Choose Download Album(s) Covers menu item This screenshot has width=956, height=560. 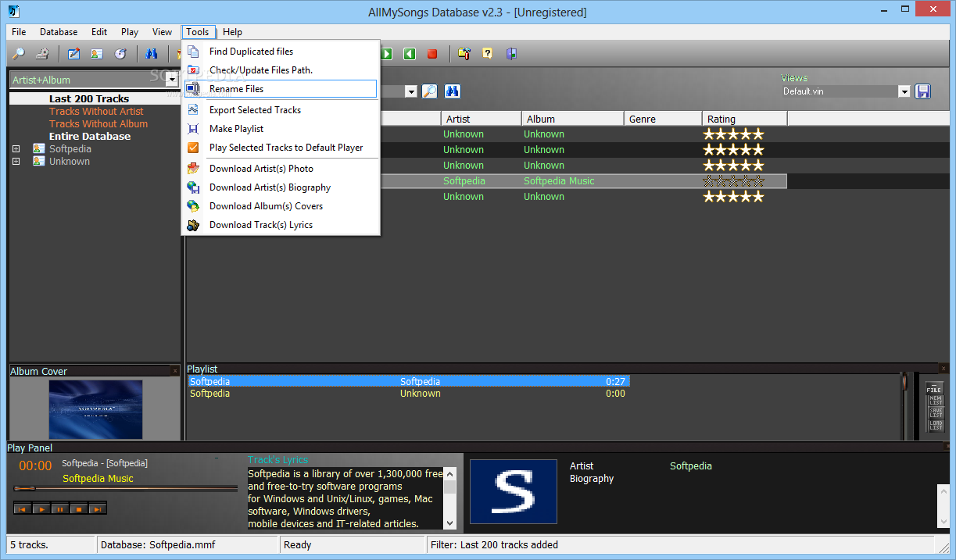(281, 206)
